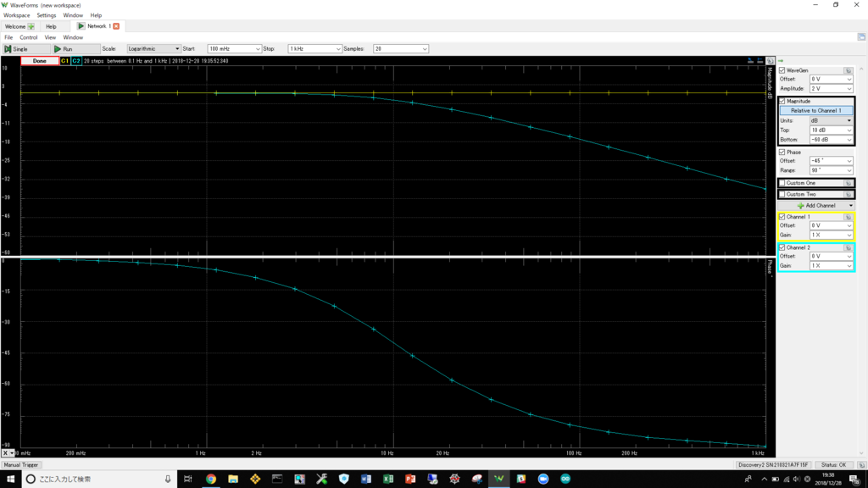
Task: Open Microsoft Word from the taskbar
Action: pyautogui.click(x=366, y=479)
